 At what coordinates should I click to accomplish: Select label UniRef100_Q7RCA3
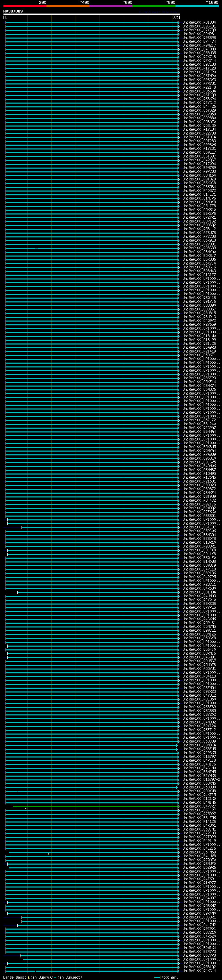[x=199, y=833]
